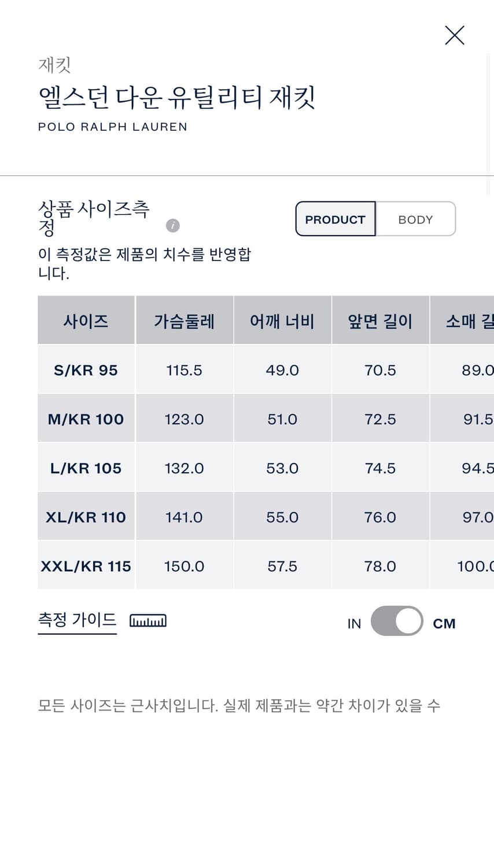
Task: Select CM as the measurement unit
Action: tap(444, 623)
